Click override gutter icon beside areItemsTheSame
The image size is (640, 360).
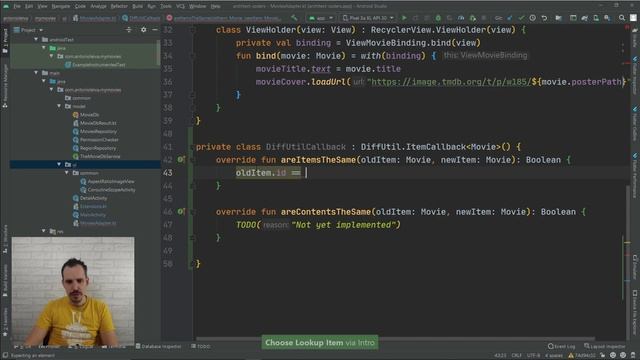click(180, 160)
